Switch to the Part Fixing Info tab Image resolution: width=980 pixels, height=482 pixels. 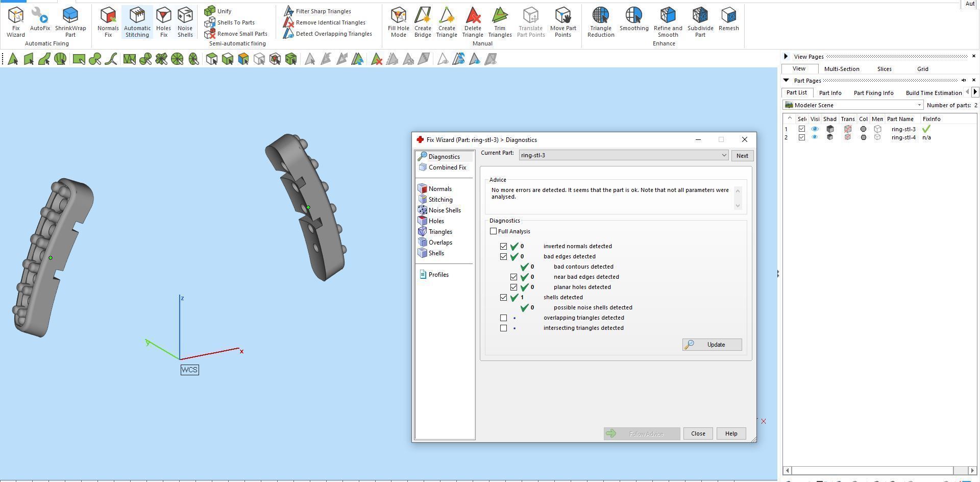pyautogui.click(x=873, y=93)
